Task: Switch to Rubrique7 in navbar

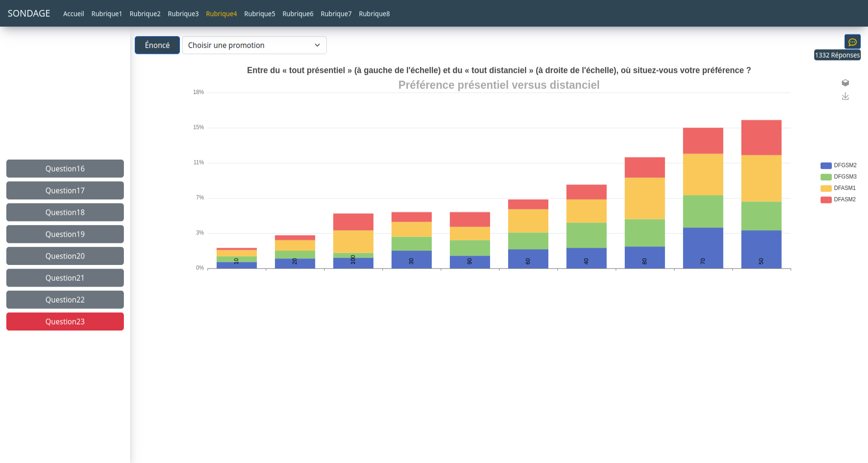Action: 336,14
